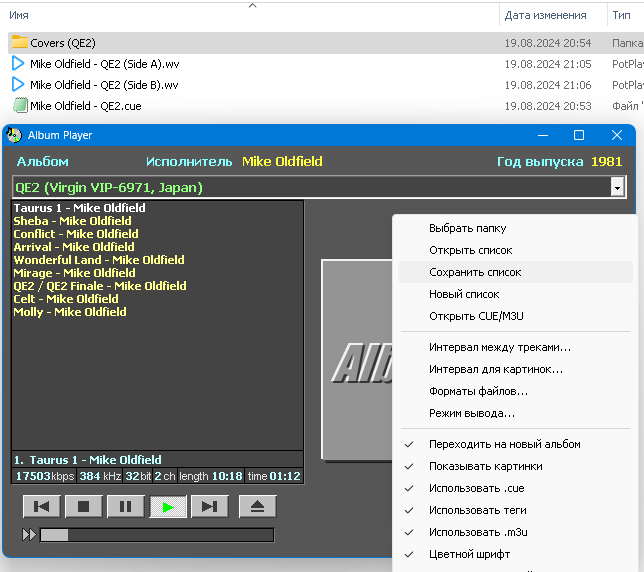Select track 'Taurus 1 - Mike Oldfield' in the playlist

point(79,208)
